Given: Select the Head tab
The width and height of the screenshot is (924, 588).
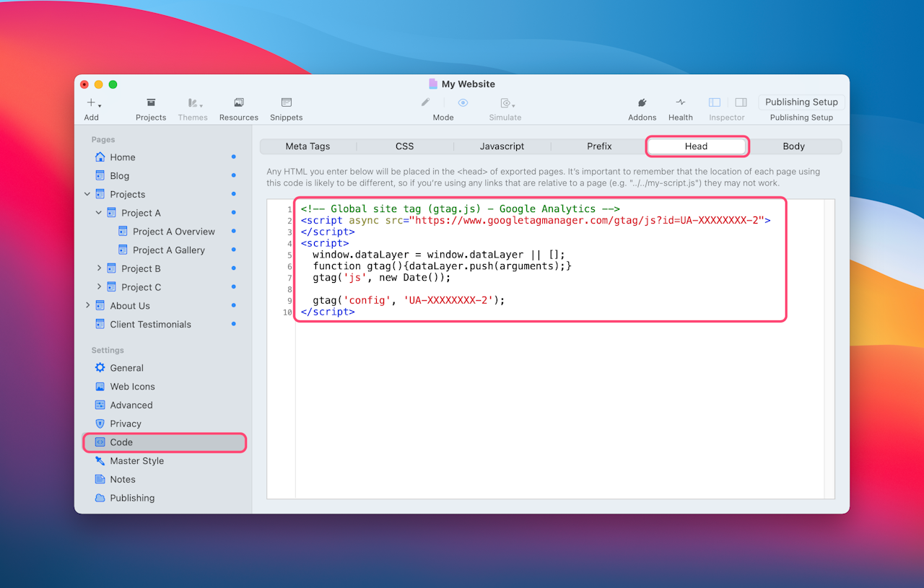Looking at the screenshot, I should (x=697, y=146).
